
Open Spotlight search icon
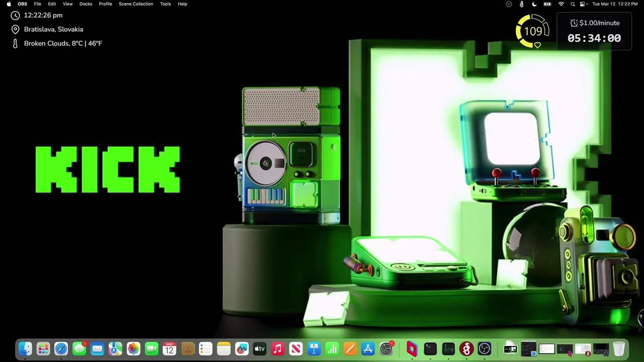coord(573,4)
